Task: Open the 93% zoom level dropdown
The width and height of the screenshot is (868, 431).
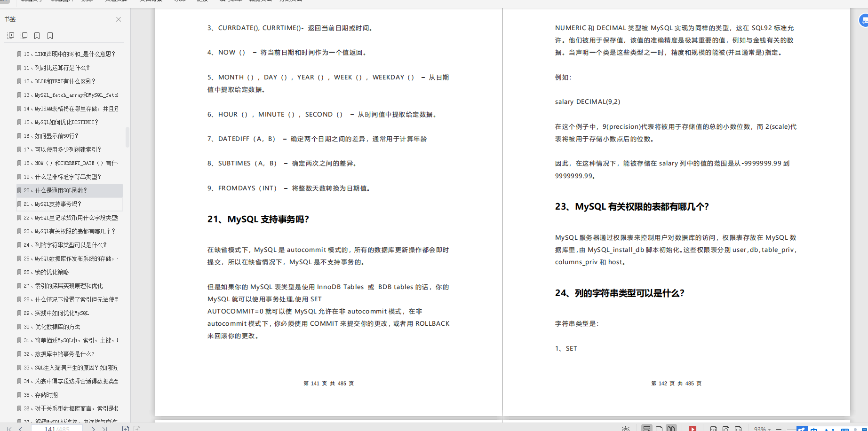Action: point(762,429)
